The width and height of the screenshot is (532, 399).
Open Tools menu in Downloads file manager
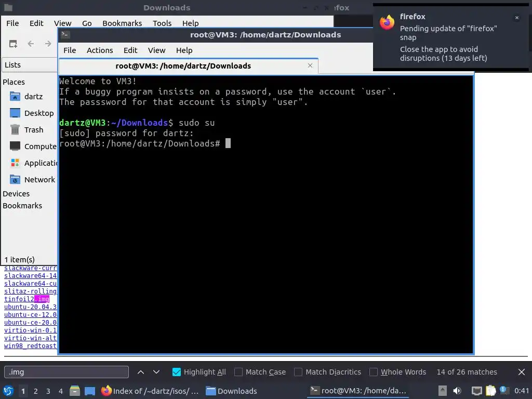tap(162, 23)
